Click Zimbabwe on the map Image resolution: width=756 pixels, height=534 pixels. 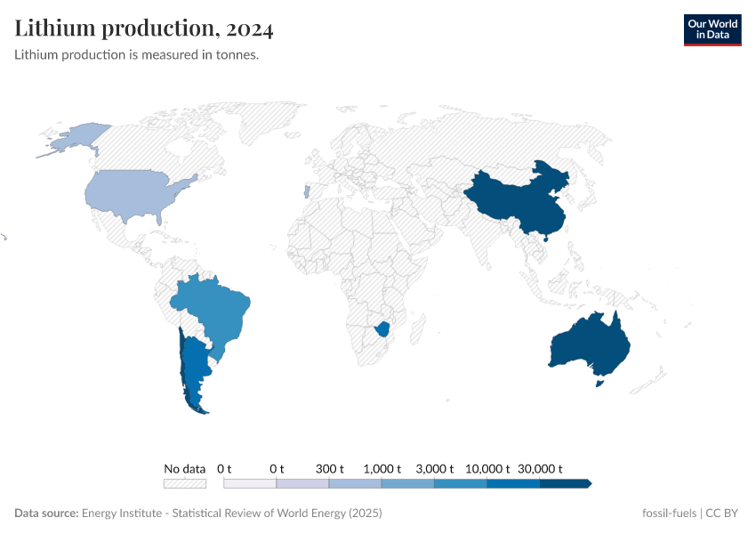384,331
